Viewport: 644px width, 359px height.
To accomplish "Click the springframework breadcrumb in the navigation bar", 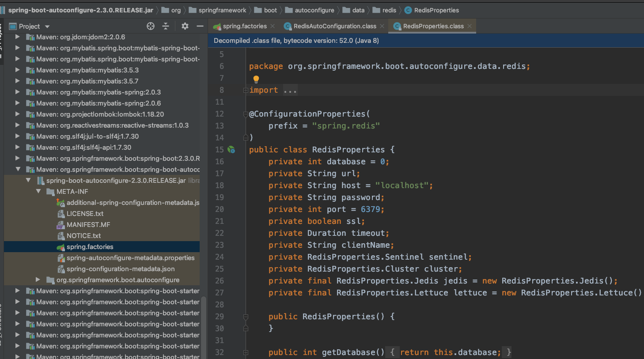I will point(222,10).
